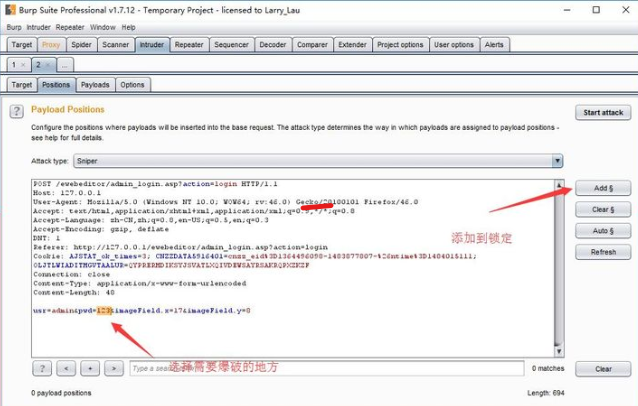
Task: Switch to the Repeater tab
Action: coord(189,45)
